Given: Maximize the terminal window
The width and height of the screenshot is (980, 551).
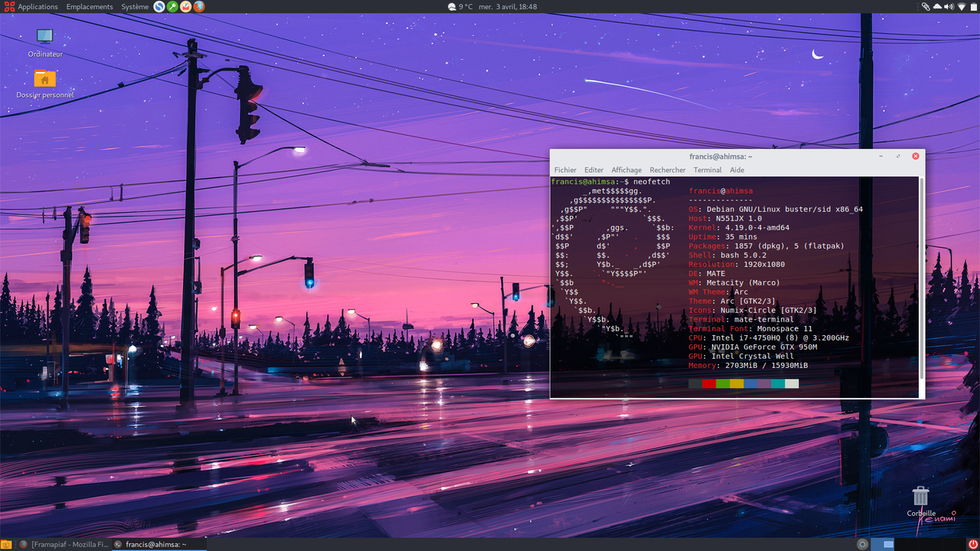Looking at the screenshot, I should [x=898, y=156].
